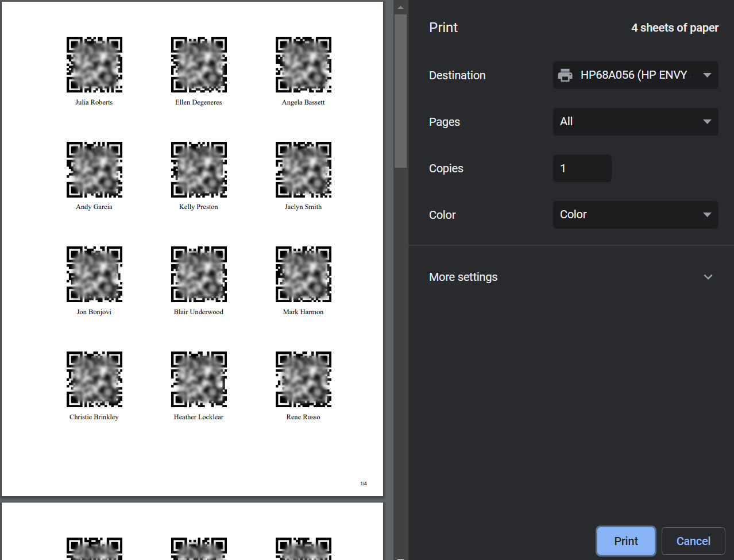This screenshot has height=560, width=734.
Task: Click Mark Harmon QR code
Action: coord(303,275)
